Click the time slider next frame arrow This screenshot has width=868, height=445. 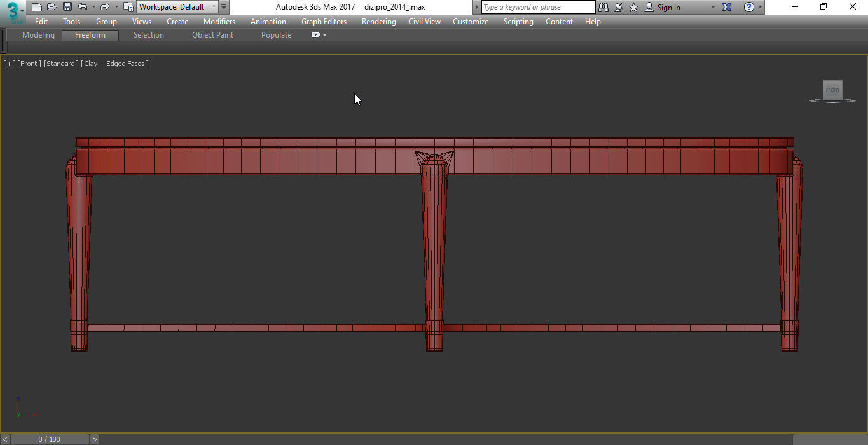point(94,439)
